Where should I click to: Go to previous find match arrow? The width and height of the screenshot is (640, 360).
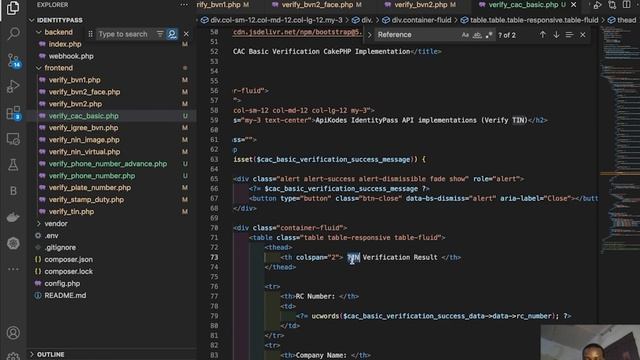coord(542,35)
